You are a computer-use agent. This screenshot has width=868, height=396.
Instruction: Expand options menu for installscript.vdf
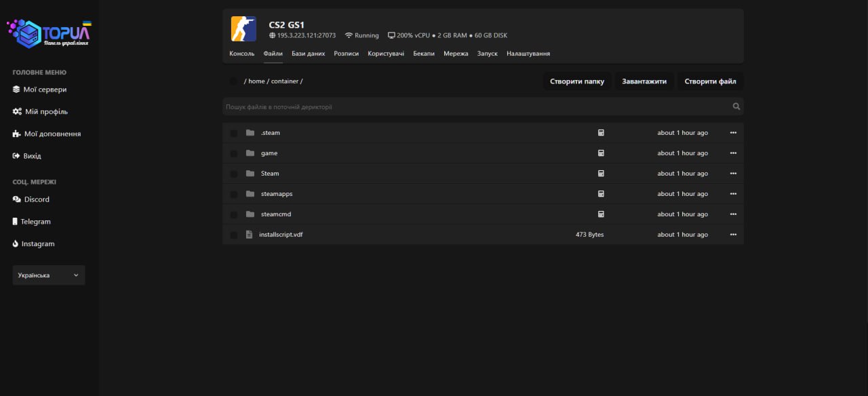coord(733,235)
